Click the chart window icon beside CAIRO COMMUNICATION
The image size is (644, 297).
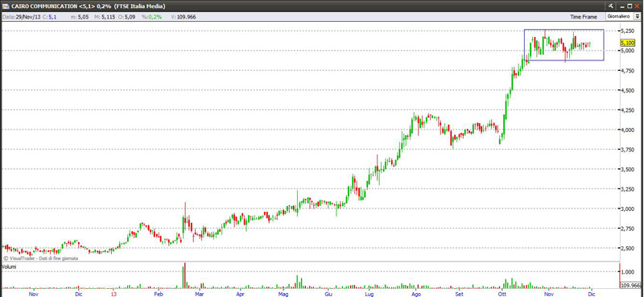click(6, 6)
